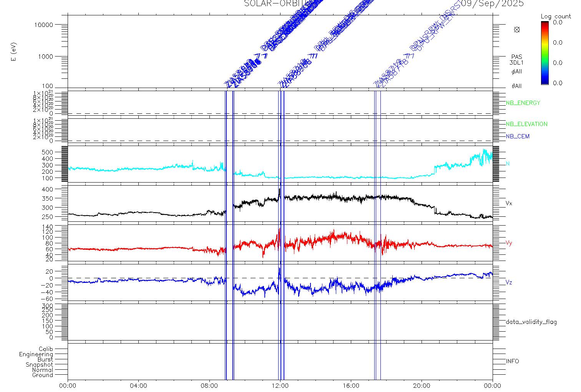Click the E (eV) axis title
Screen dimensions: 581x392
coord(14,51)
